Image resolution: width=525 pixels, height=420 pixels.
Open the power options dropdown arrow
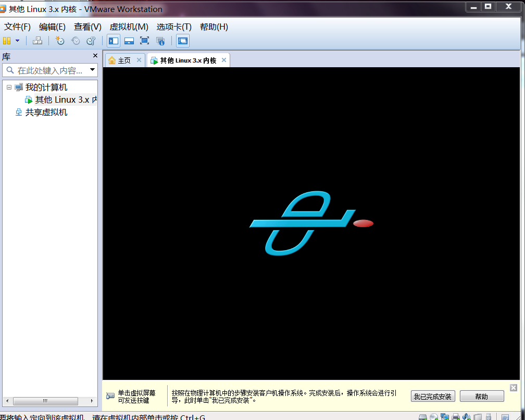point(17,41)
